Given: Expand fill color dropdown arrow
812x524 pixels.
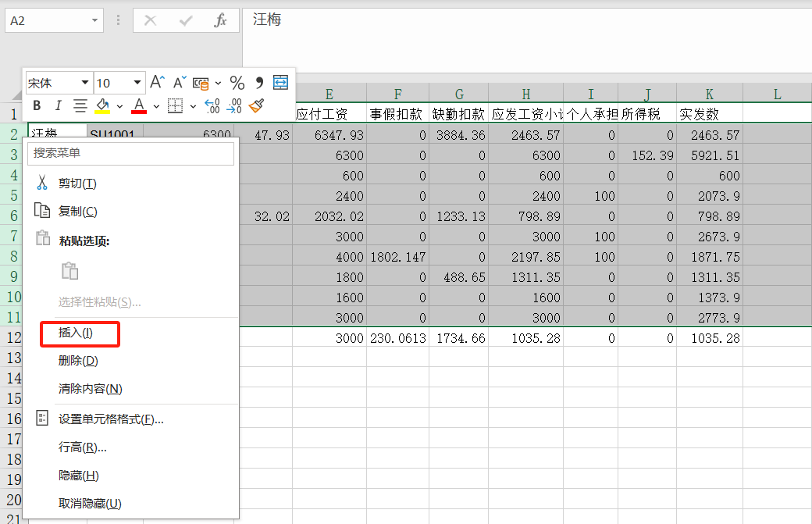Looking at the screenshot, I should 119,106.
